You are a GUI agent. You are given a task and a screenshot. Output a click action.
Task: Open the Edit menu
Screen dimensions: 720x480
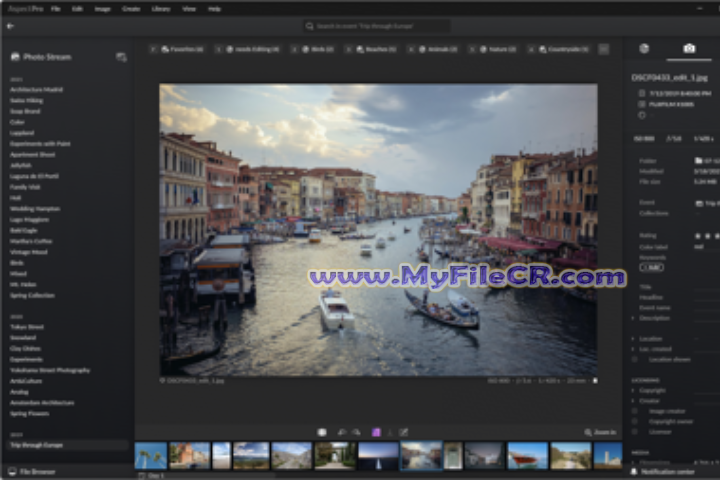(x=77, y=9)
